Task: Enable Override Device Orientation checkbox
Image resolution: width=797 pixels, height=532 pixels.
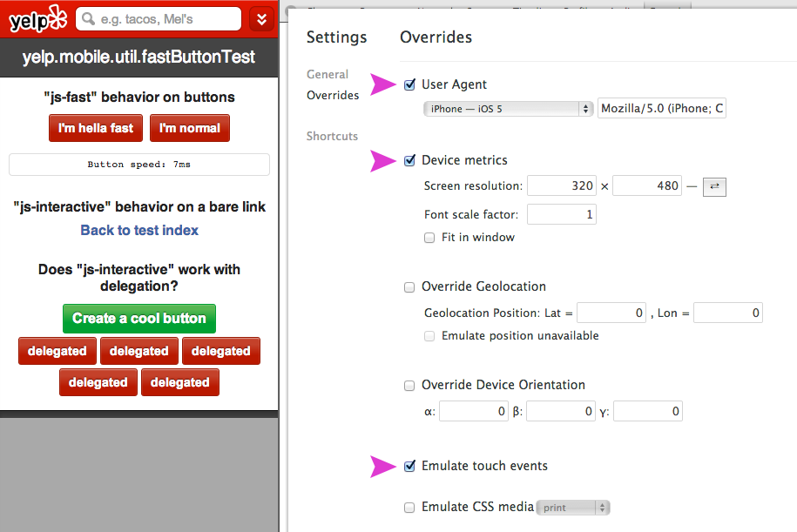Action: 409,386
